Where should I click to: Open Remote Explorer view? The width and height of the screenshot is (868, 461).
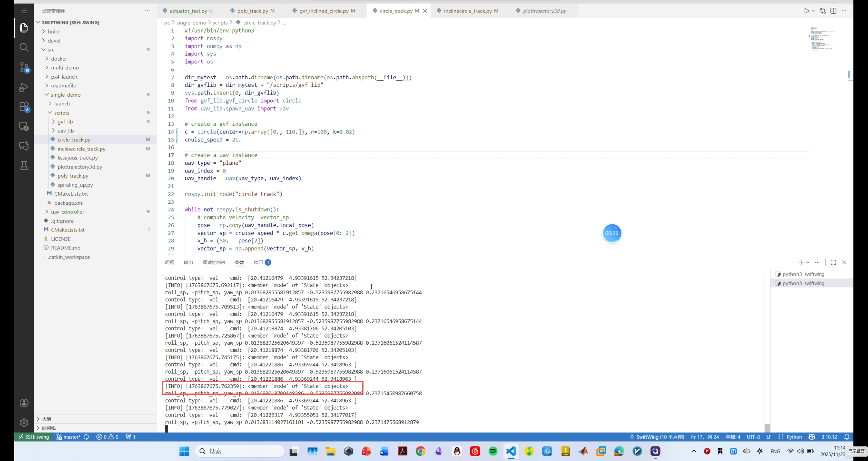[24, 126]
